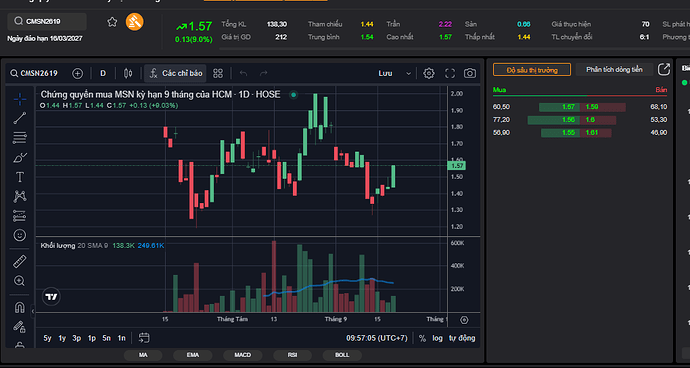The width and height of the screenshot is (690, 368).
Task: Click the 1.57 current price label on axis
Action: 456,166
